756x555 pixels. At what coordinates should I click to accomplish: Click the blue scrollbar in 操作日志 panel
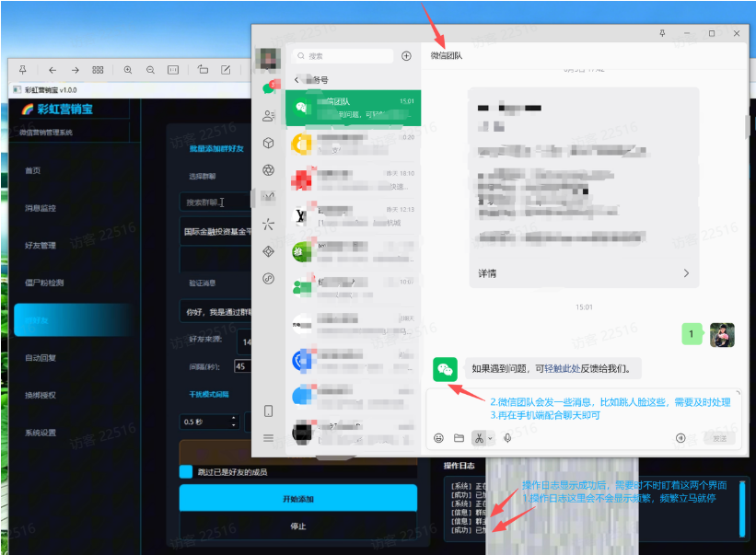click(742, 509)
